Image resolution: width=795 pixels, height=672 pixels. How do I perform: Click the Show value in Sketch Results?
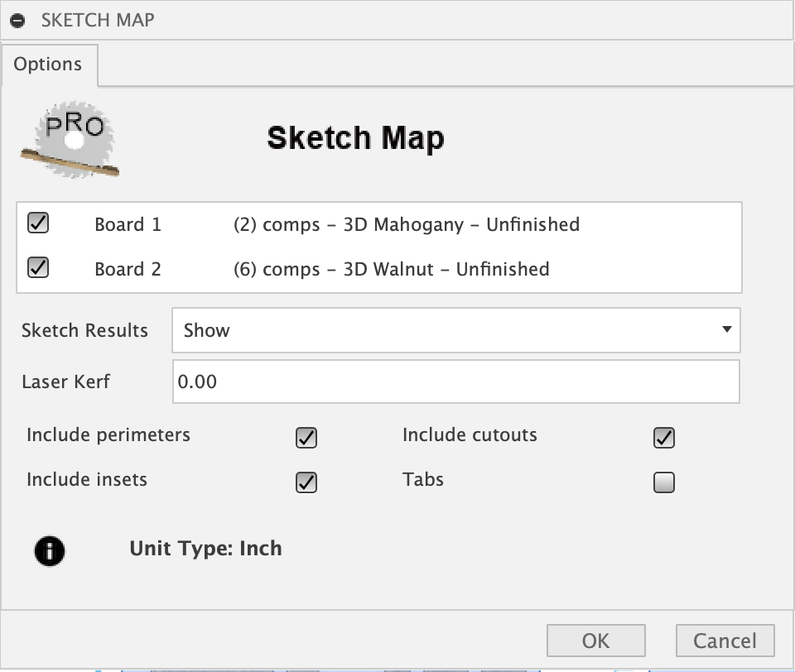206,330
